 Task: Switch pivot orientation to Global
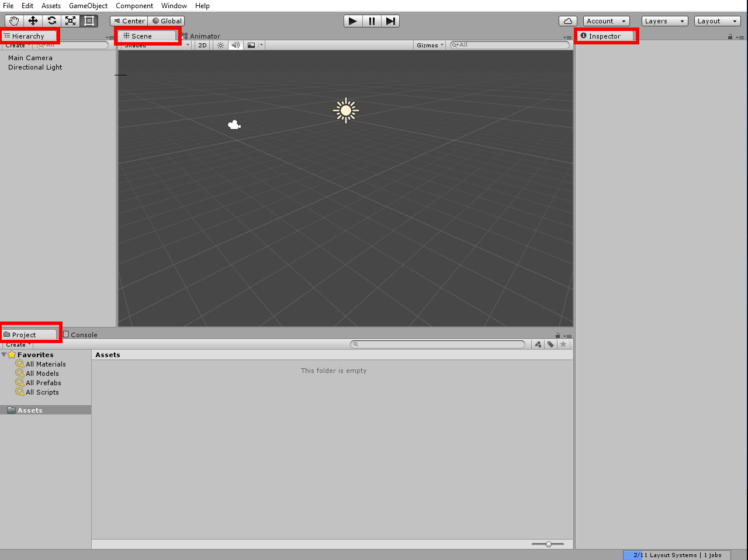click(x=166, y=20)
